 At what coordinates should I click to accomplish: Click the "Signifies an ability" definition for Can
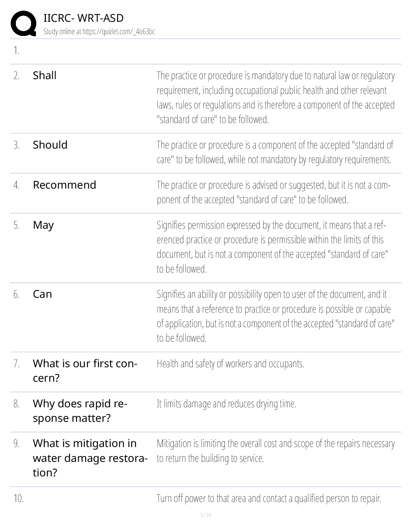275,316
